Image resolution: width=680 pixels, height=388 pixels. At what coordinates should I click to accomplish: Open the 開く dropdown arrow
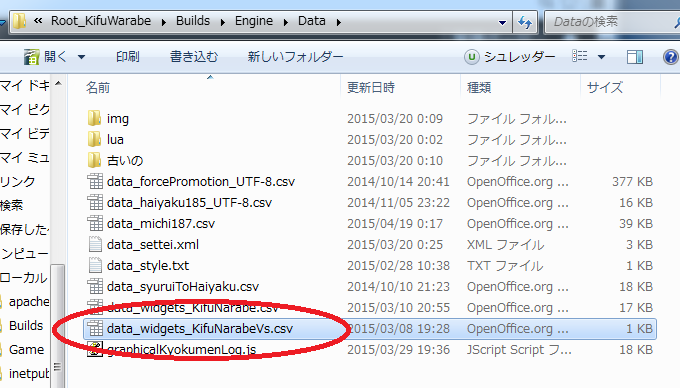pyautogui.click(x=82, y=57)
